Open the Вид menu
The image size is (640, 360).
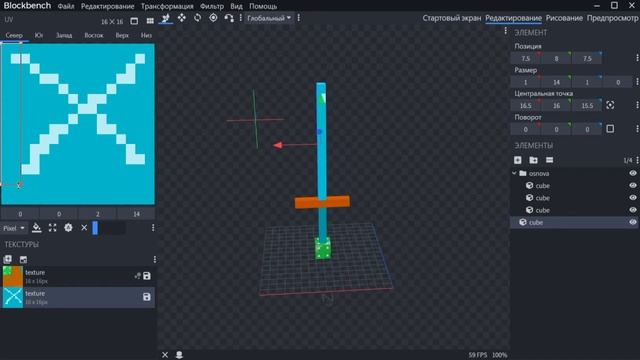[x=236, y=6]
